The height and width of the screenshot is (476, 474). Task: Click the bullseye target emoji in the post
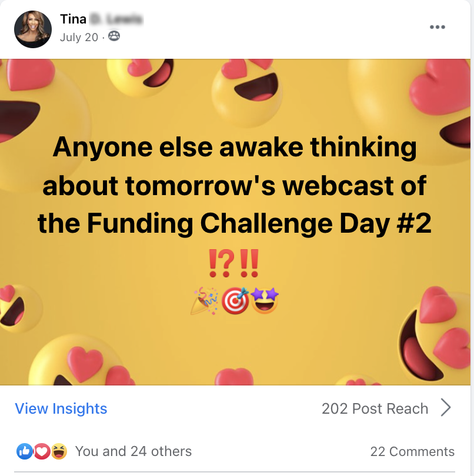coord(235,301)
